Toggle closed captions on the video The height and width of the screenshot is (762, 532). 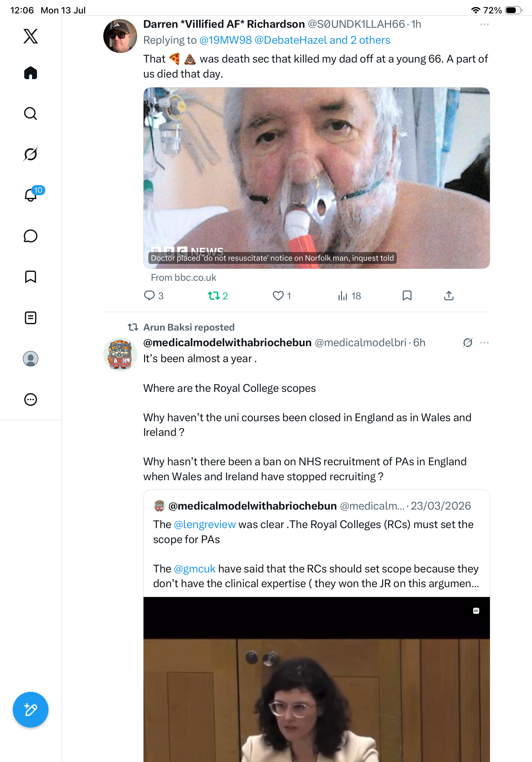point(476,611)
